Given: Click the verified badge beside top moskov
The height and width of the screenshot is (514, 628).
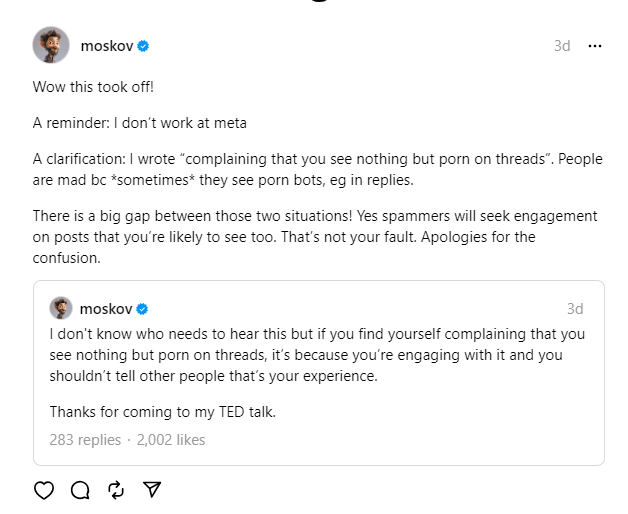Looking at the screenshot, I should 143,46.
